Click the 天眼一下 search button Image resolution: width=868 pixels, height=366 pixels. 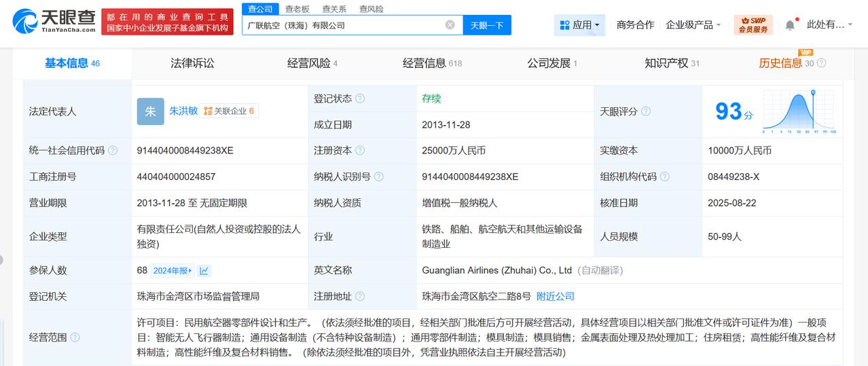(487, 25)
